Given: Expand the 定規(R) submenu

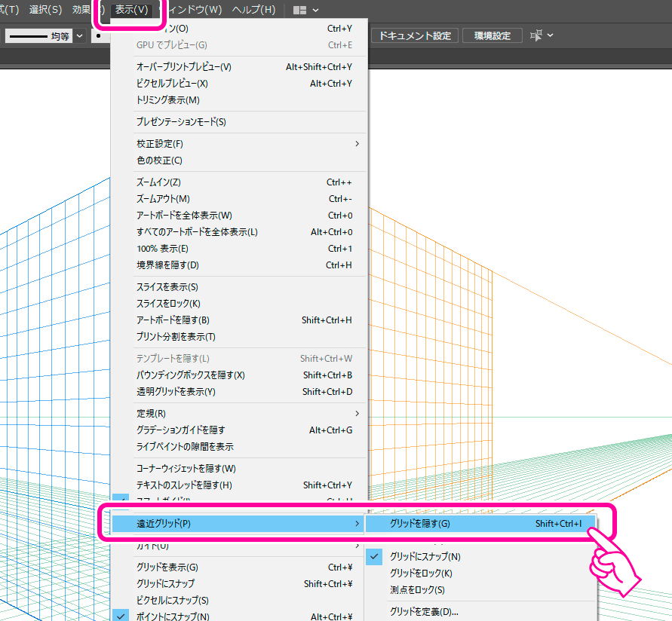Looking at the screenshot, I should click(x=239, y=414).
